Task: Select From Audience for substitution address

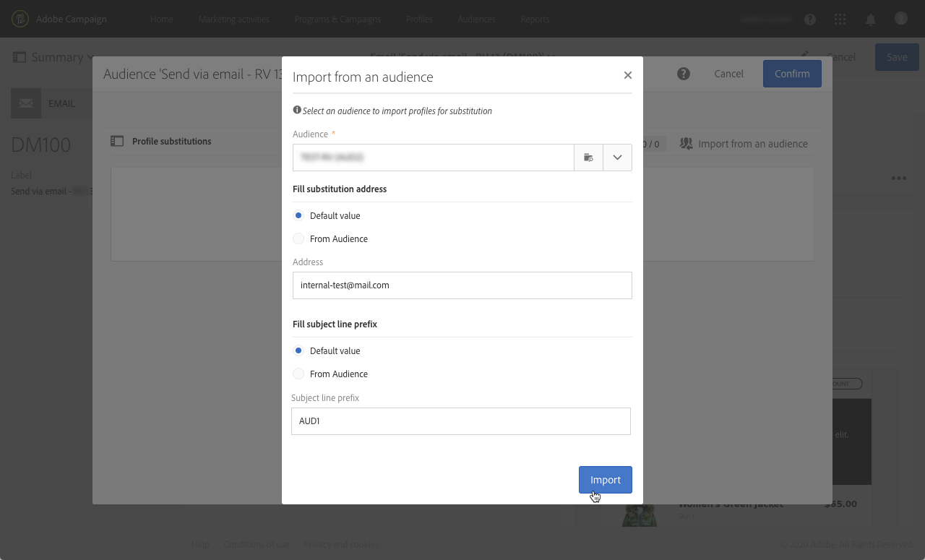Action: click(298, 239)
